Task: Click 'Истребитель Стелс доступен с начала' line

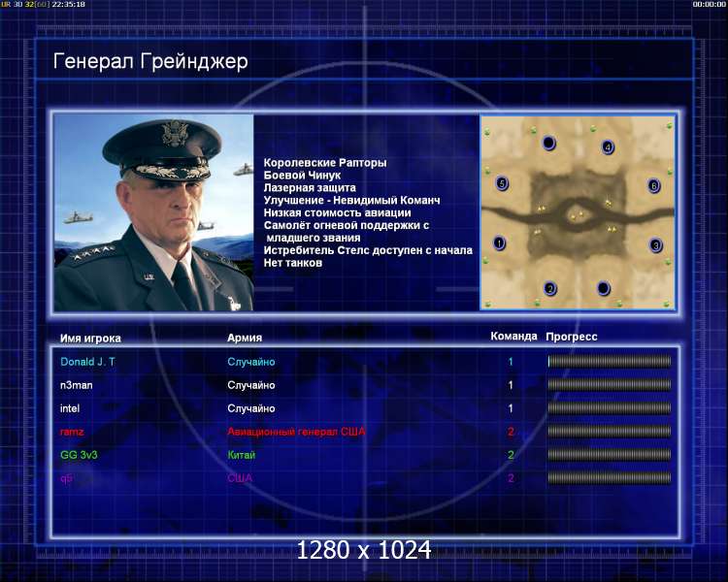Action: click(368, 250)
